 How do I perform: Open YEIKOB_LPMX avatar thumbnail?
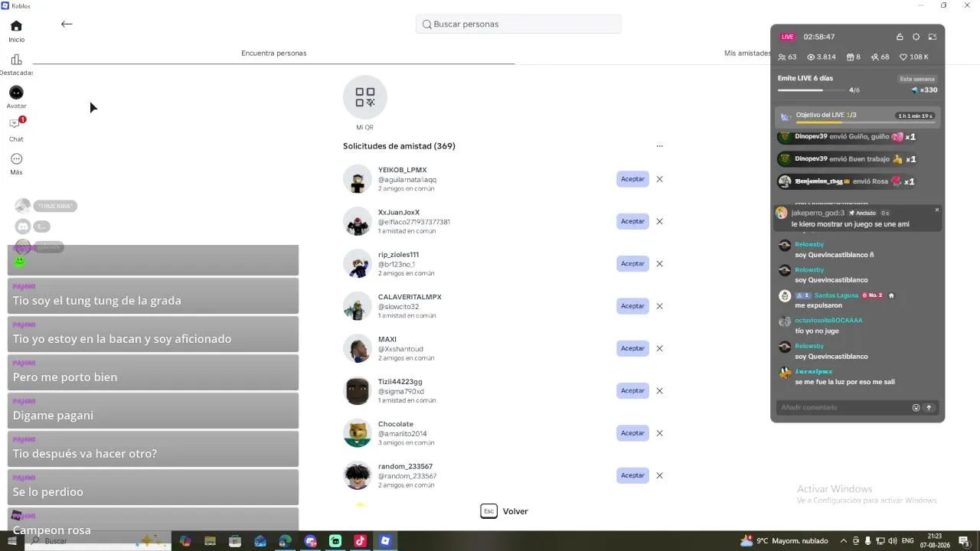coord(358,179)
